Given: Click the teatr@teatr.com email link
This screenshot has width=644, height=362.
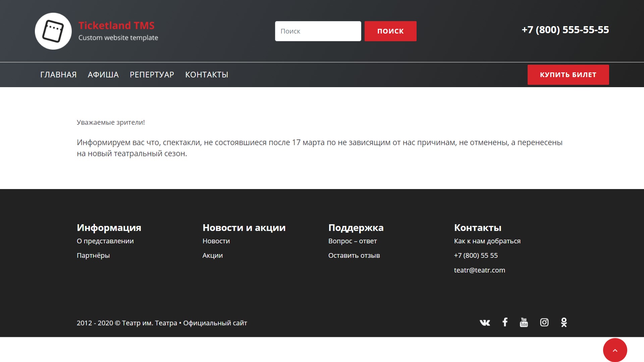Looking at the screenshot, I should pyautogui.click(x=480, y=270).
